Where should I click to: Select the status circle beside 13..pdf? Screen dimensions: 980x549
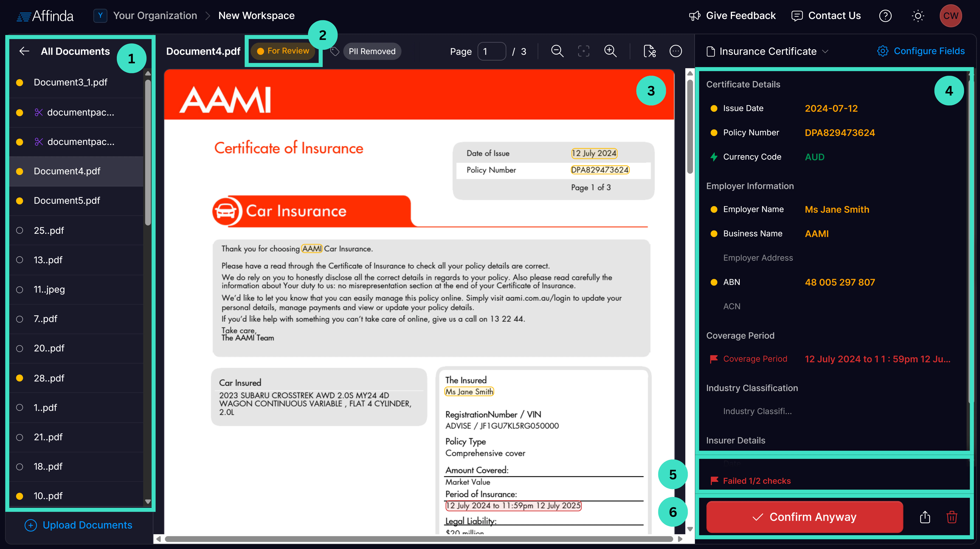coord(20,260)
